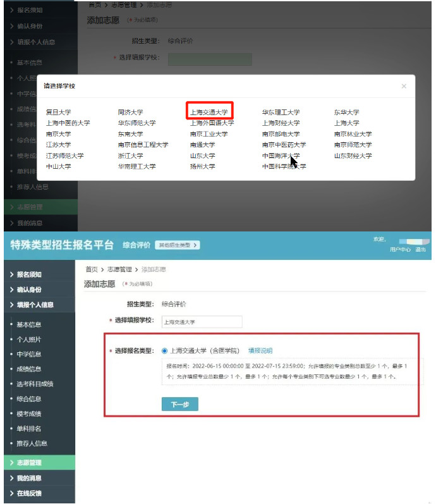The image size is (436, 504).
Task: Open the 填报说明 link
Action: (260, 351)
